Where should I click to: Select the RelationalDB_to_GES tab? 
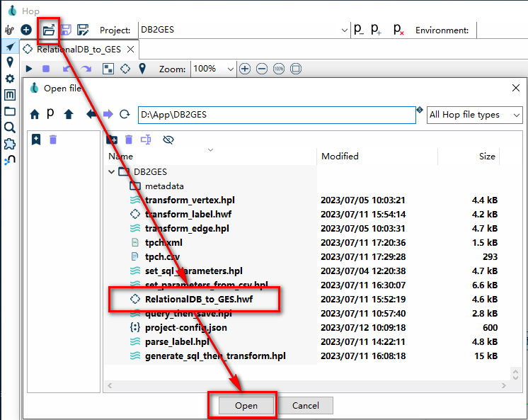[79, 49]
